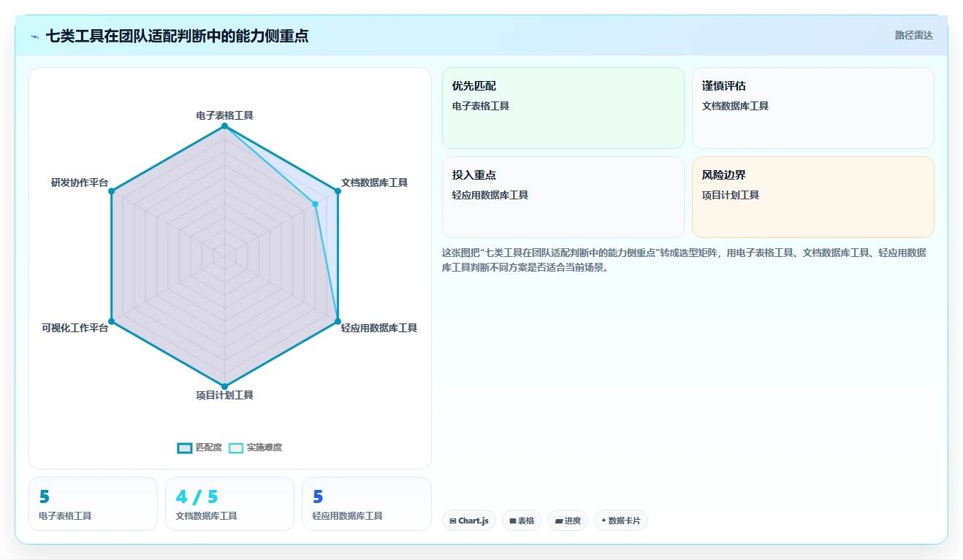The width and height of the screenshot is (963, 560).
Task: Open the 优先匹配 card
Action: click(563, 108)
